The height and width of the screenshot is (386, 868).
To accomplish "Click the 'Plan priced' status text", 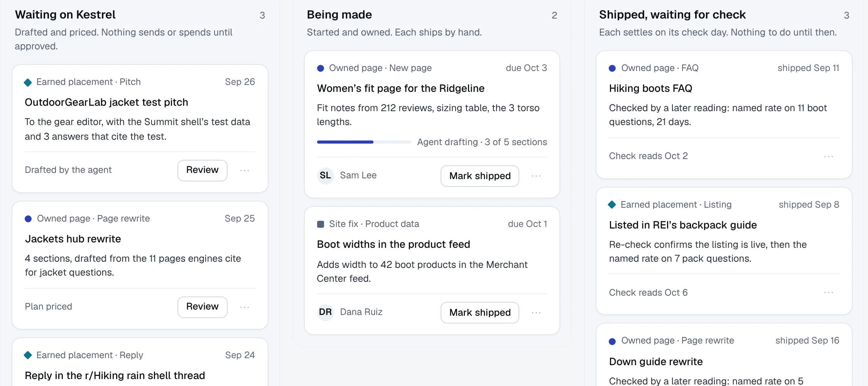I will tap(49, 306).
